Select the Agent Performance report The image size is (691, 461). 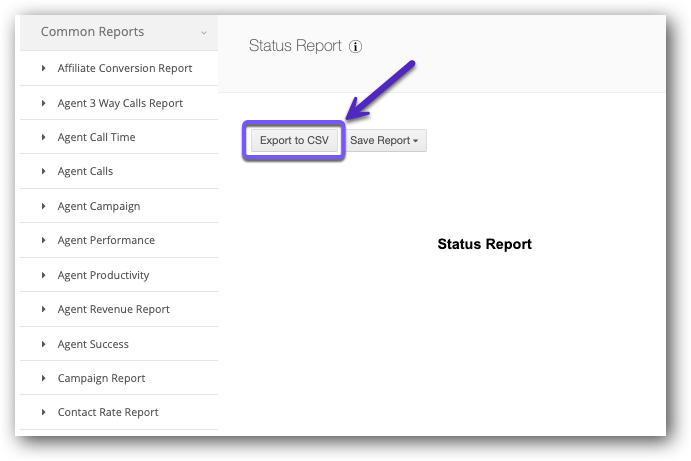[106, 240]
